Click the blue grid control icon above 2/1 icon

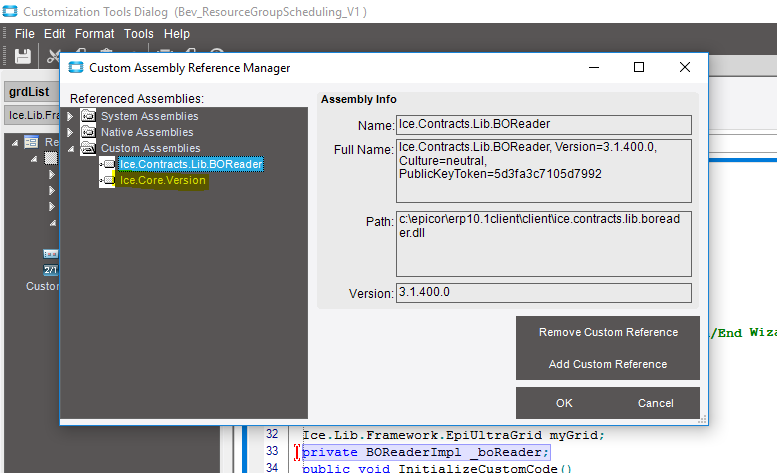pos(51,254)
